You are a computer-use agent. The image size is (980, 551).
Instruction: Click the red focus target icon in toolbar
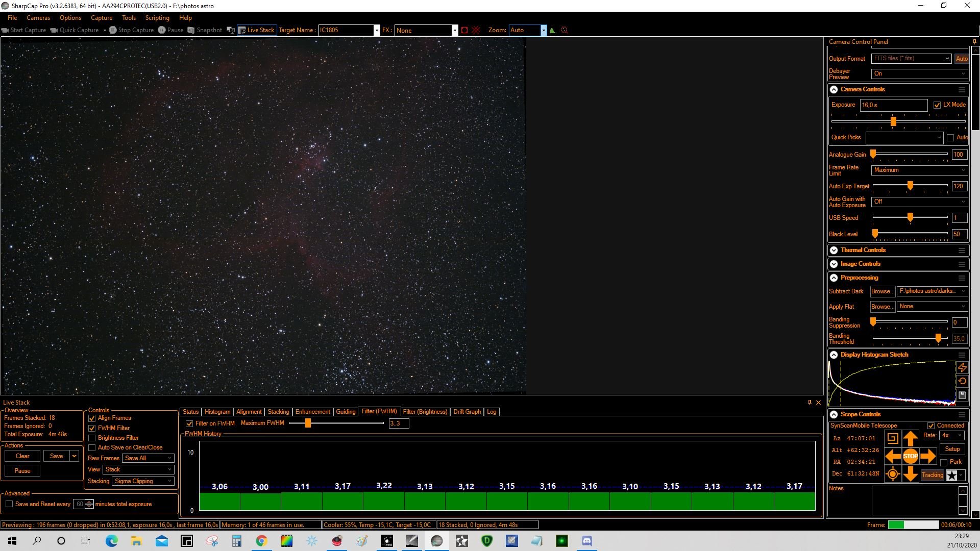coord(564,30)
